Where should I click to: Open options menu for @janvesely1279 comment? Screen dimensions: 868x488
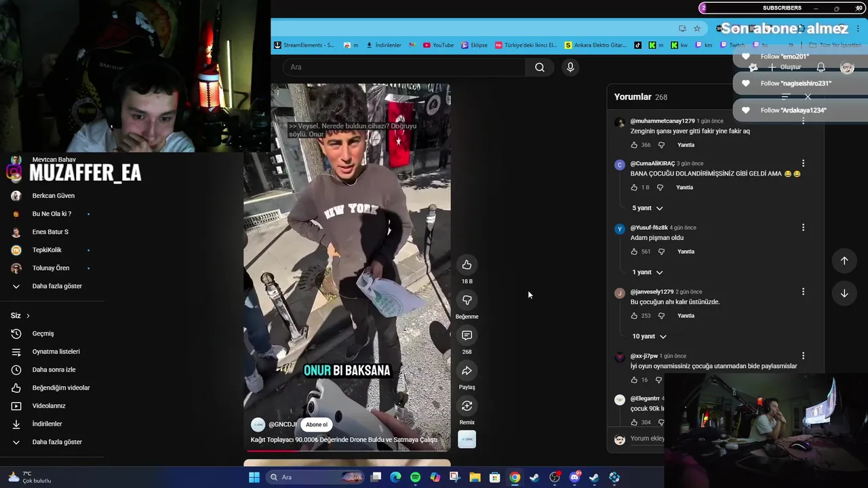pos(803,291)
